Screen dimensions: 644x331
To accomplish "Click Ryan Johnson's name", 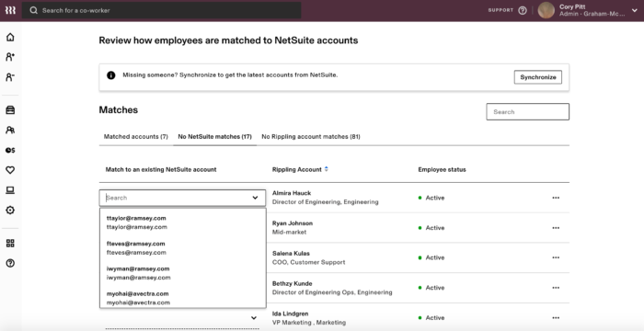I will tap(293, 223).
